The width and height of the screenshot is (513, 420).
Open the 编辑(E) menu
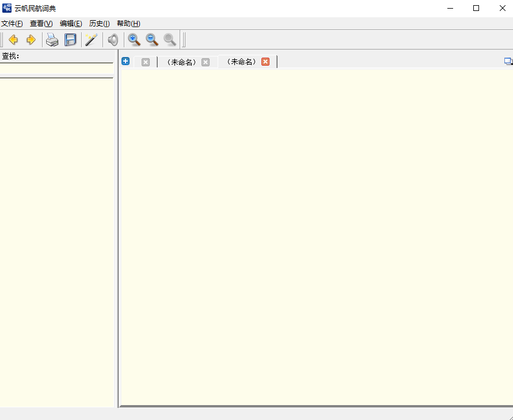click(71, 24)
